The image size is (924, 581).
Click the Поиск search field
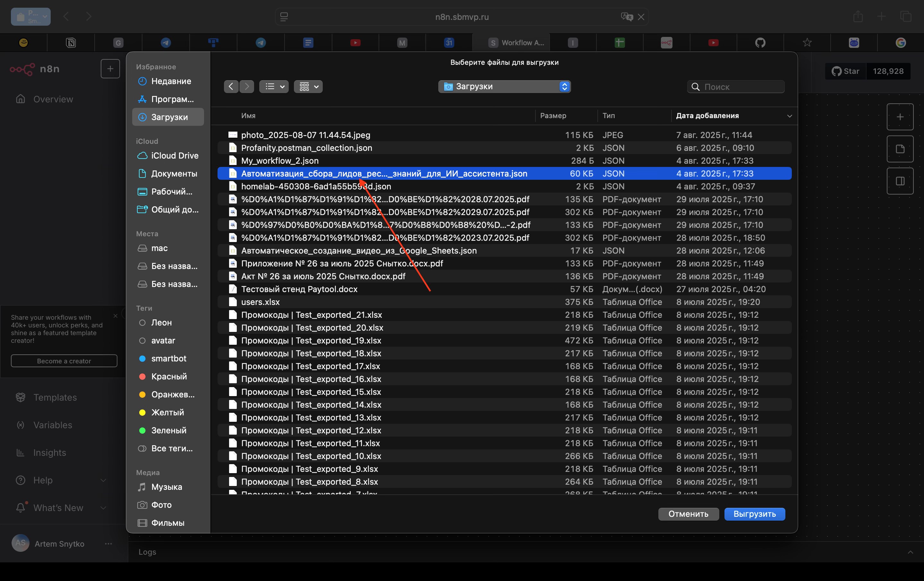tap(741, 87)
